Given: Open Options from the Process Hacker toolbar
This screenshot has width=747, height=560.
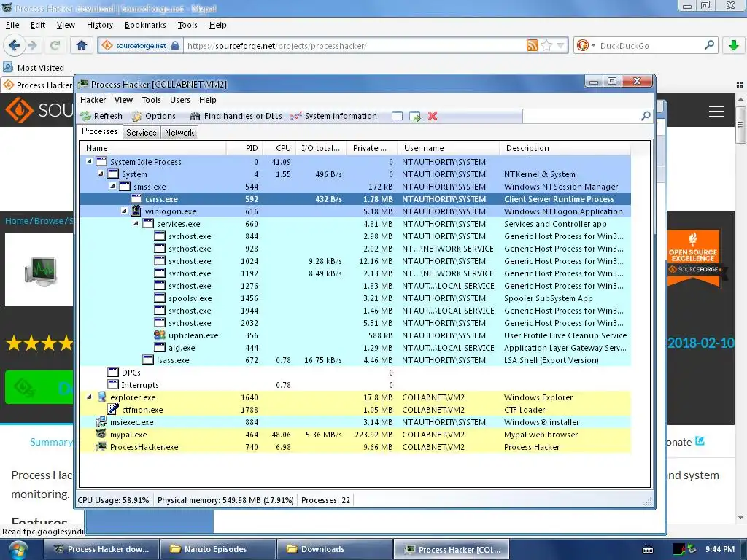Looking at the screenshot, I should [154, 116].
